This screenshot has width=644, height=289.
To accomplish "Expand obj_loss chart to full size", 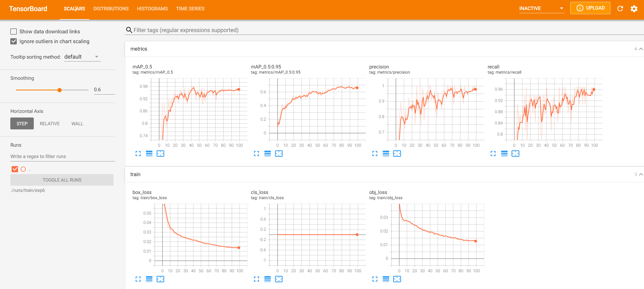I will pos(375,279).
